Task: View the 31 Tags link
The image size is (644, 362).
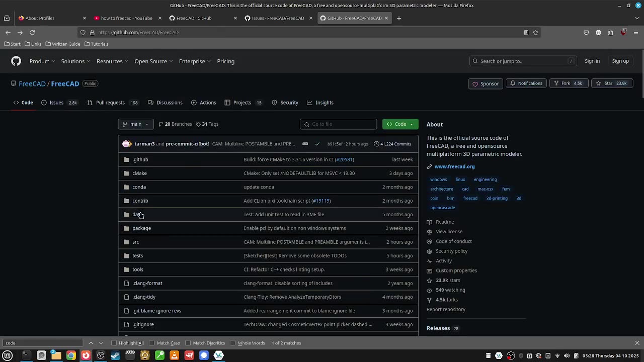Action: point(207,124)
